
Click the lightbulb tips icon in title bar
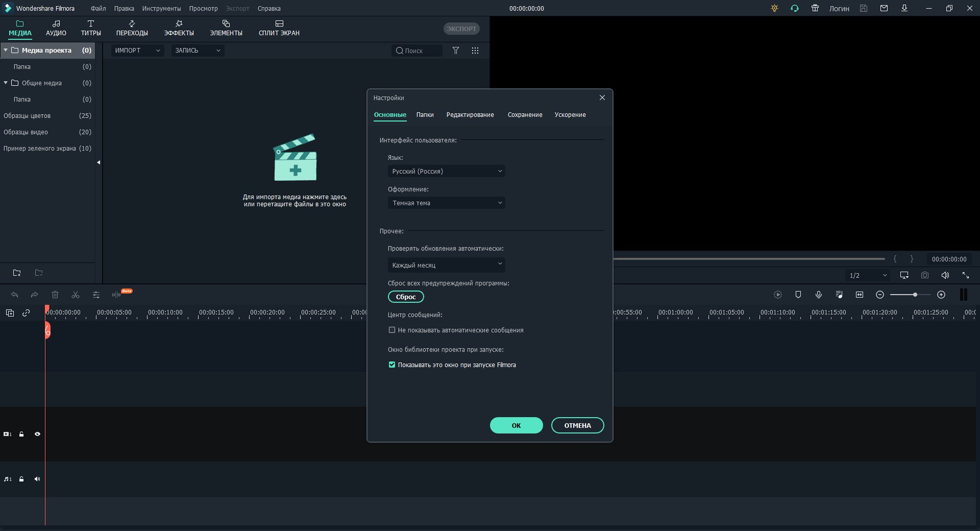click(x=774, y=8)
